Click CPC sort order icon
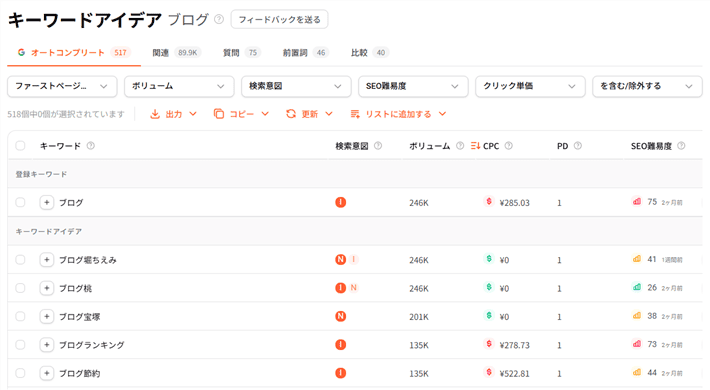This screenshot has width=710, height=390. pos(475,146)
